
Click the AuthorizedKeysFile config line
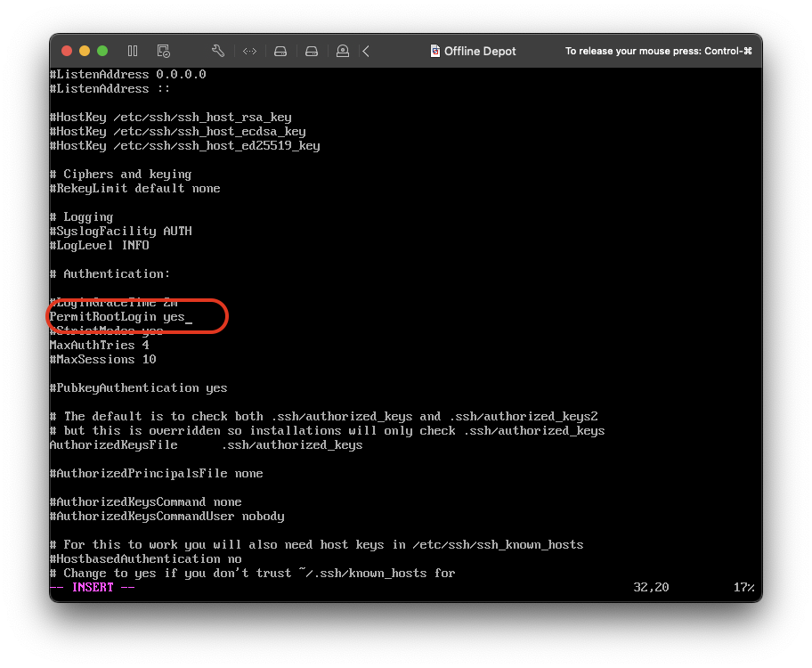click(206, 444)
